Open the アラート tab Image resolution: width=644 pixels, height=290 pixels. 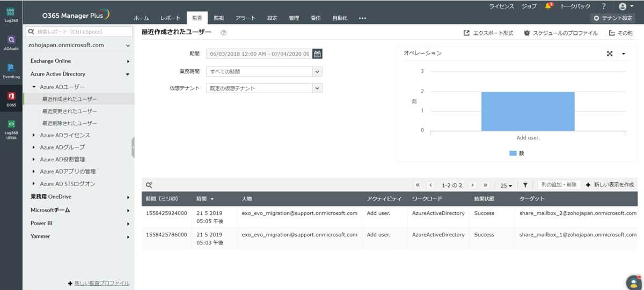click(x=245, y=18)
